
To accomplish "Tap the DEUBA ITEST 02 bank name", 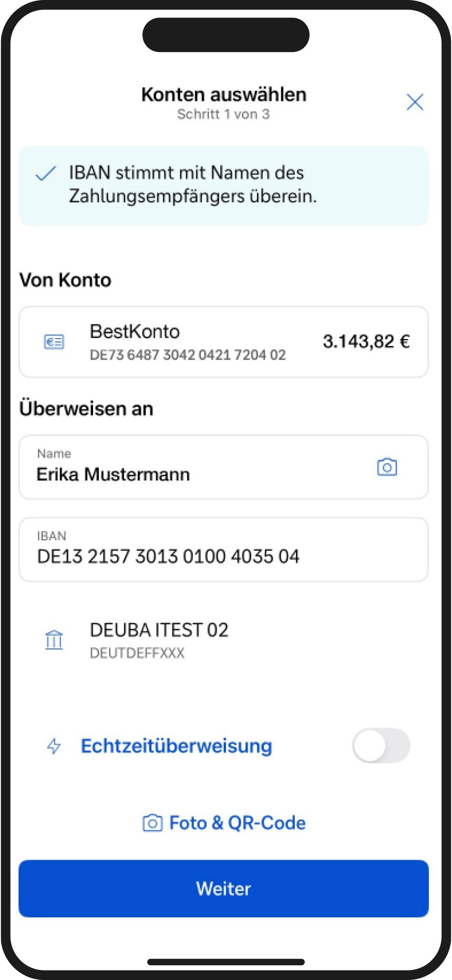I will pos(159,630).
